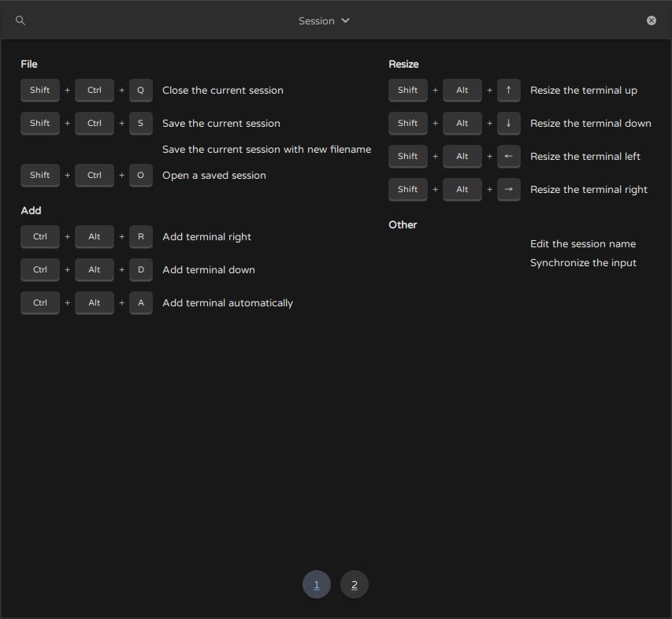Click Shift key in Resize the terminal up row

click(407, 90)
